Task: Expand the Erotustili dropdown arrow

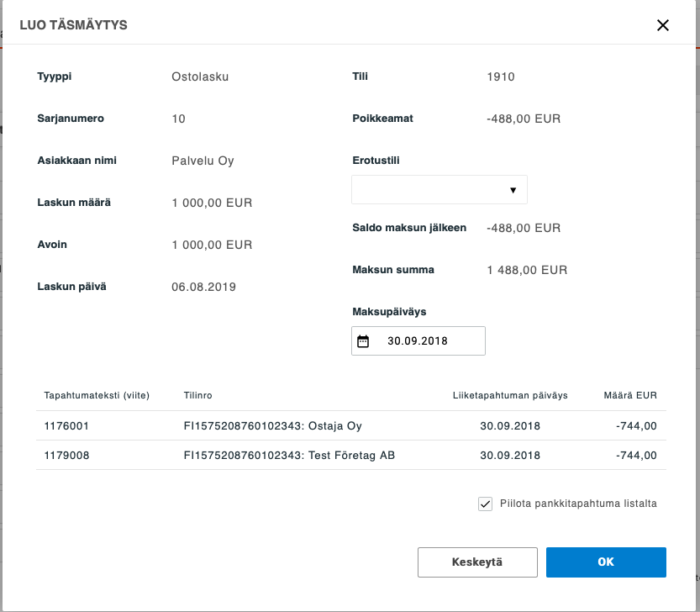Action: tap(513, 190)
